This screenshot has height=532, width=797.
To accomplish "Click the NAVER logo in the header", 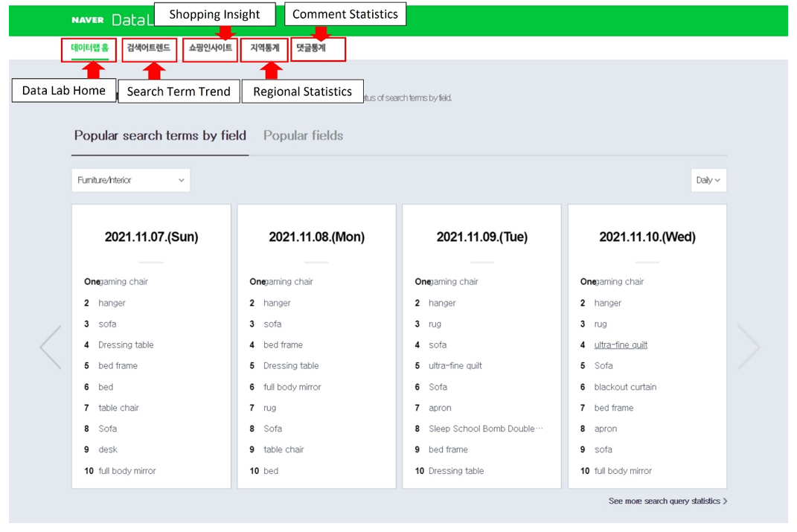I will pos(87,20).
